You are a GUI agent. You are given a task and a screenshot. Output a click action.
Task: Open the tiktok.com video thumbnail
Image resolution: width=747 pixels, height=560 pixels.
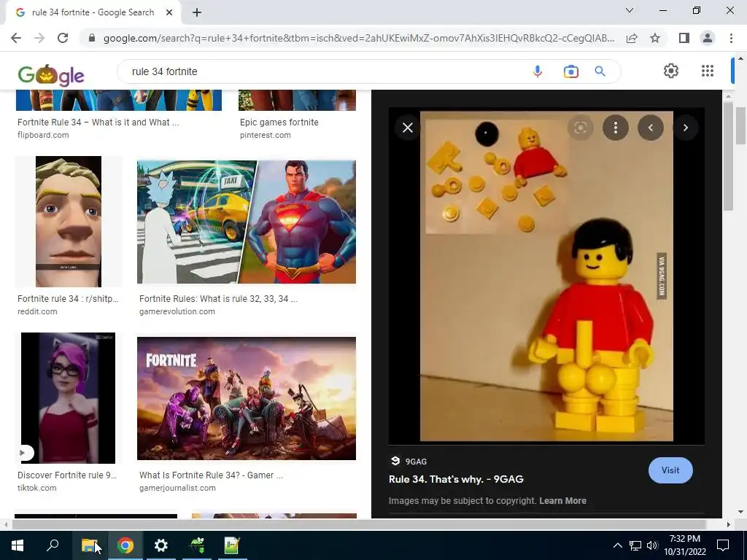[68, 398]
